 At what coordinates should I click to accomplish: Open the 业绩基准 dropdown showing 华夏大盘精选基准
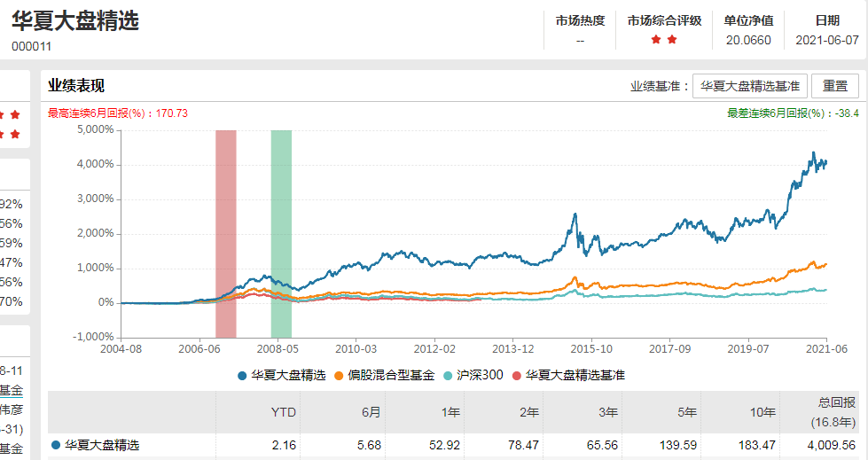pos(749,86)
